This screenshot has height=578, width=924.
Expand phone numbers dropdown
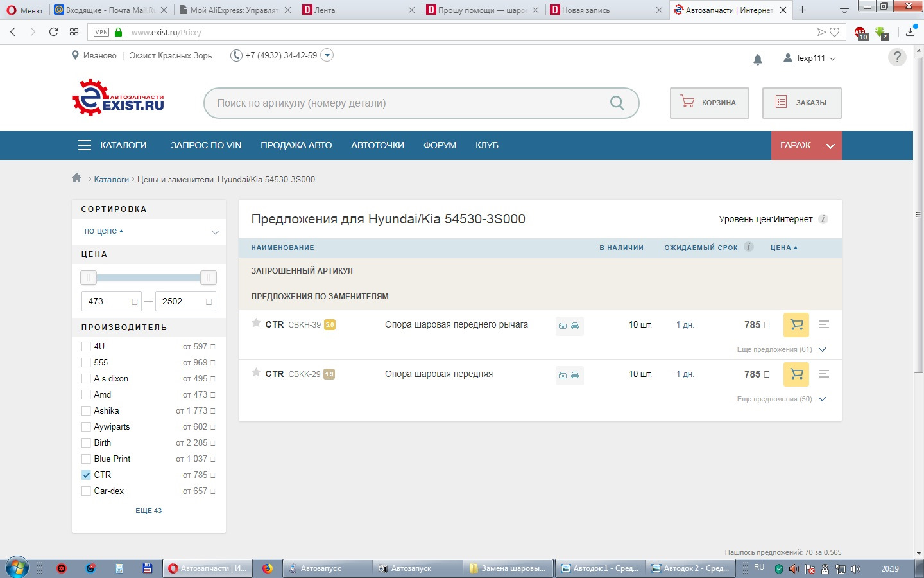click(327, 55)
